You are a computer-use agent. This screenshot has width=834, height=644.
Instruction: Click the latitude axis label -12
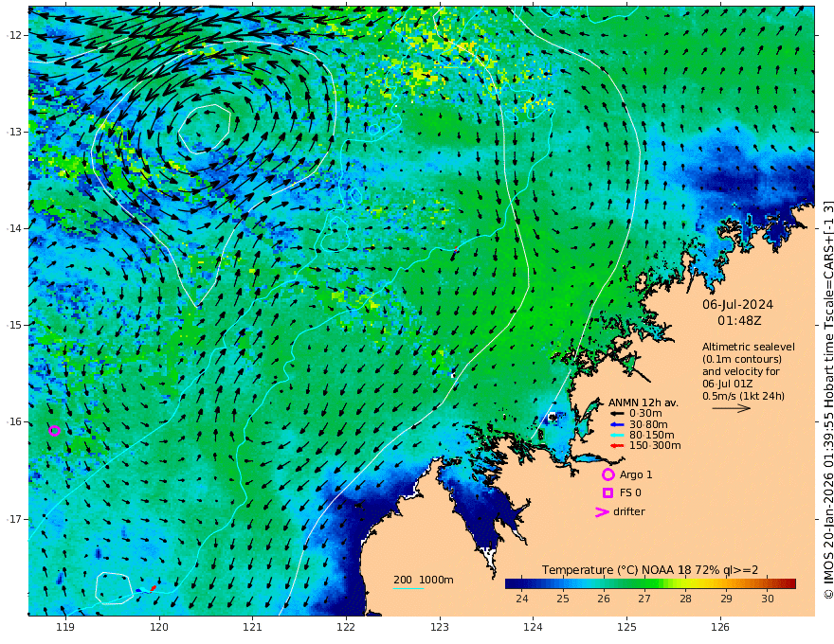point(13,35)
